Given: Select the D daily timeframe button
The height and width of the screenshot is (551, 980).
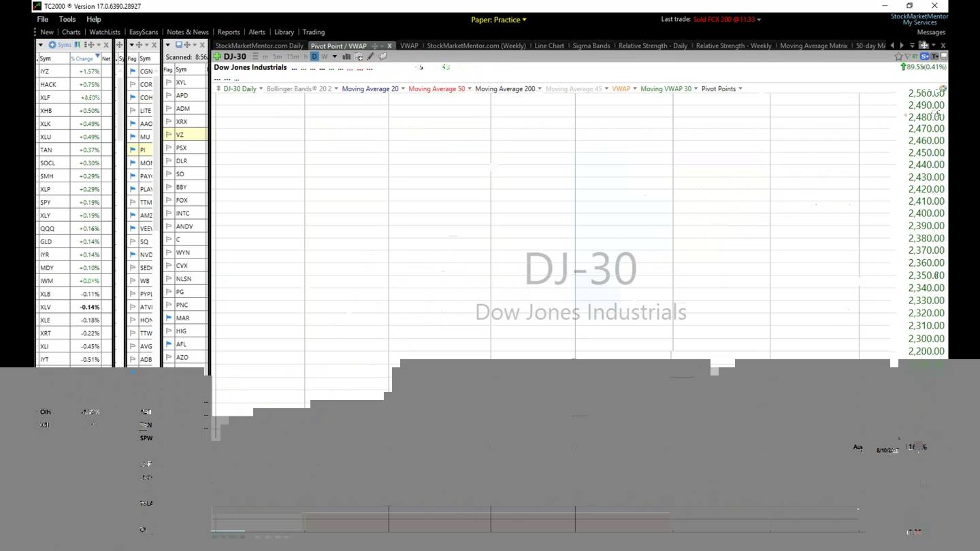Looking at the screenshot, I should [x=314, y=56].
